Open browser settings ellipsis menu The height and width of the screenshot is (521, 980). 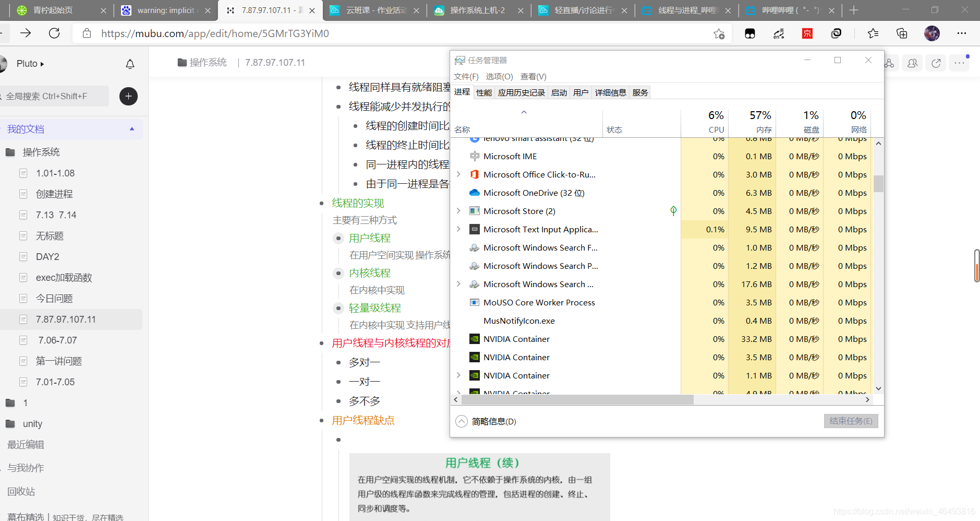click(x=962, y=33)
